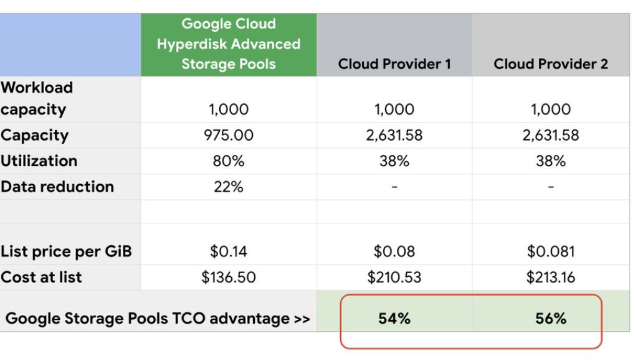The height and width of the screenshot is (364, 638).
Task: Click the $0.08 list price cell
Action: pyautogui.click(x=394, y=251)
